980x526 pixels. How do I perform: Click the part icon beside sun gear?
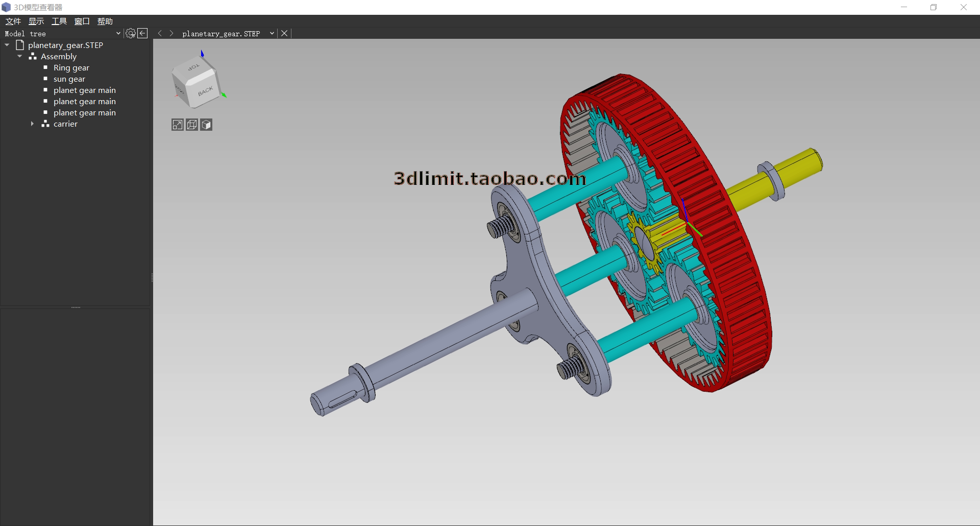tap(45, 79)
